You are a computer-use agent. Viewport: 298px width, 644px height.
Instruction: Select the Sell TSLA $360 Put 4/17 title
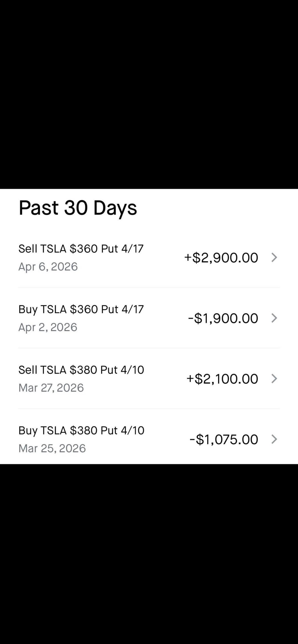pyautogui.click(x=81, y=249)
